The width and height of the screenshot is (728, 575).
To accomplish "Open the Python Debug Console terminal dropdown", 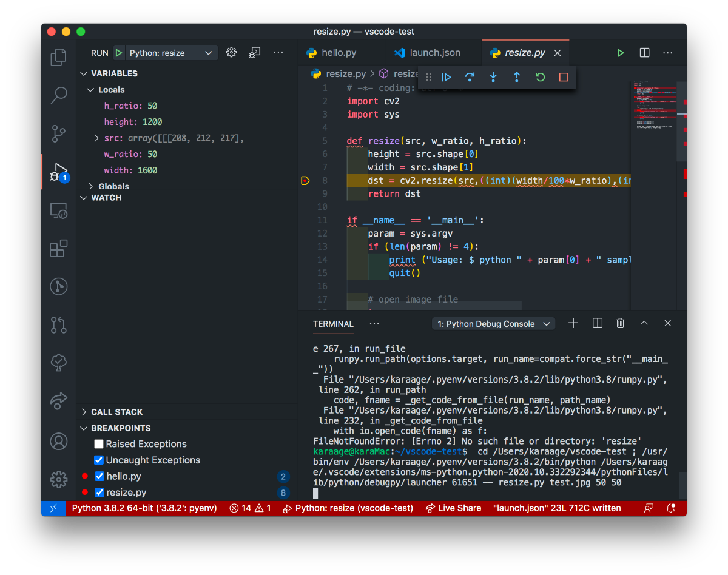I will 493,324.
